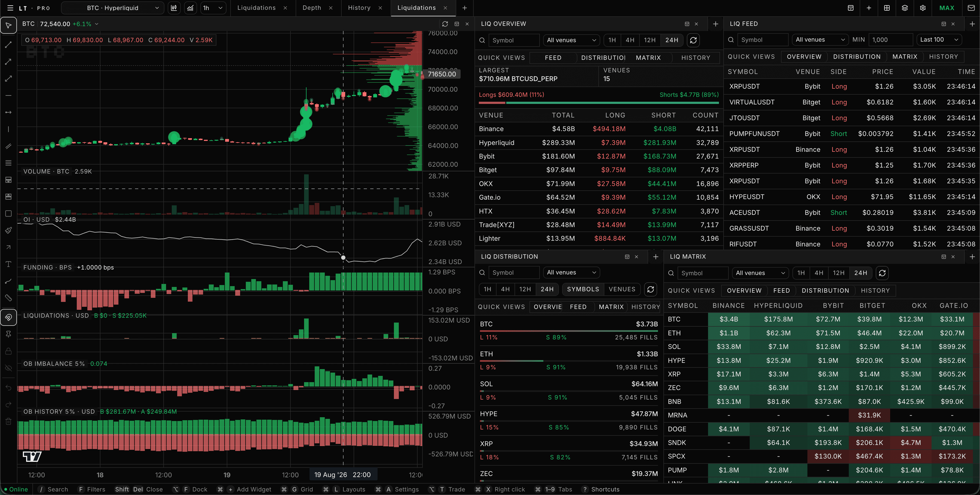The height and width of the screenshot is (495, 980).
Task: Click the MIN 1,000 value field
Action: [x=890, y=39]
